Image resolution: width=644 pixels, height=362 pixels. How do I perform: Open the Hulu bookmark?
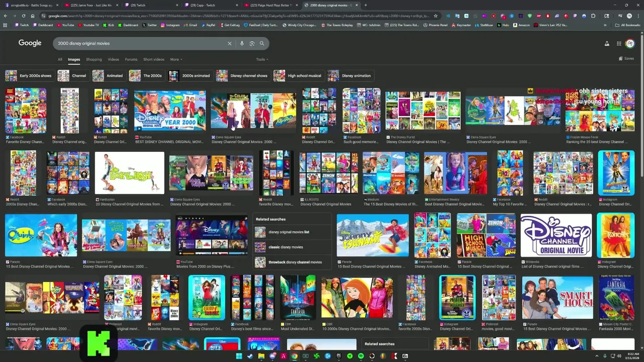(x=503, y=25)
